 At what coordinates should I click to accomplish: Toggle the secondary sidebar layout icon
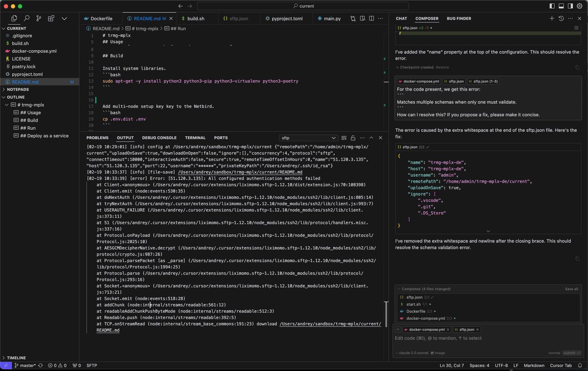571,6
